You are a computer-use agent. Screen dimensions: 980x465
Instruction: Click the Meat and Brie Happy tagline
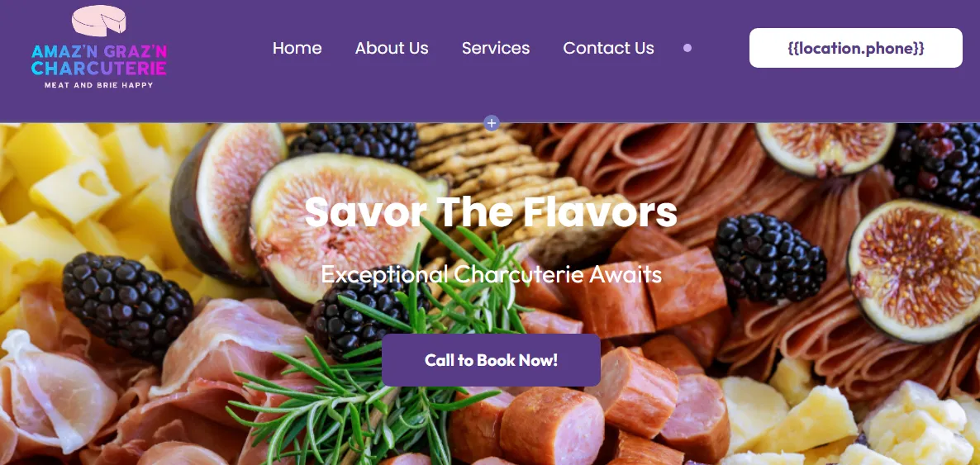pyautogui.click(x=99, y=85)
